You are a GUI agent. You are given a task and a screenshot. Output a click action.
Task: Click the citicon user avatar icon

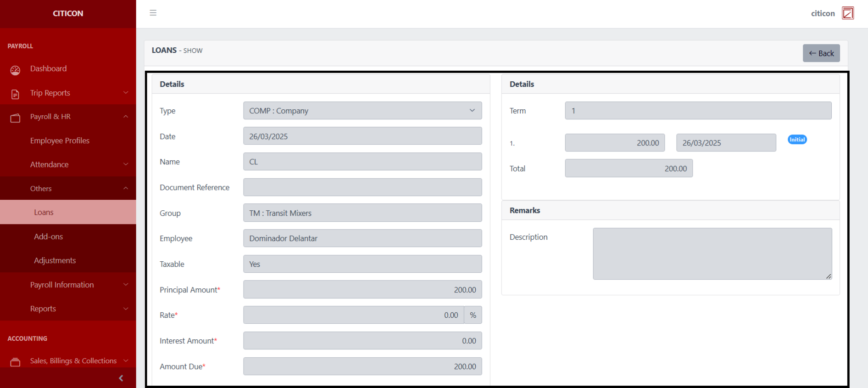pyautogui.click(x=847, y=13)
